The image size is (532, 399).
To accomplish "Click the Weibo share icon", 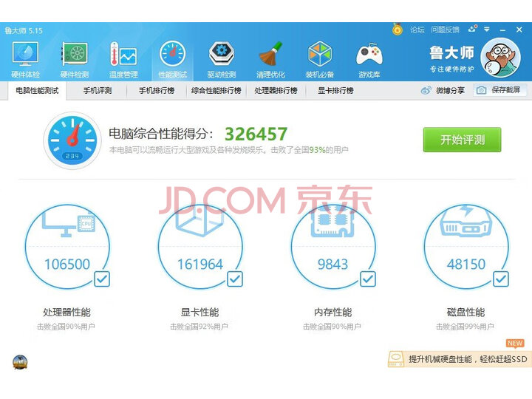I will pyautogui.click(x=426, y=90).
